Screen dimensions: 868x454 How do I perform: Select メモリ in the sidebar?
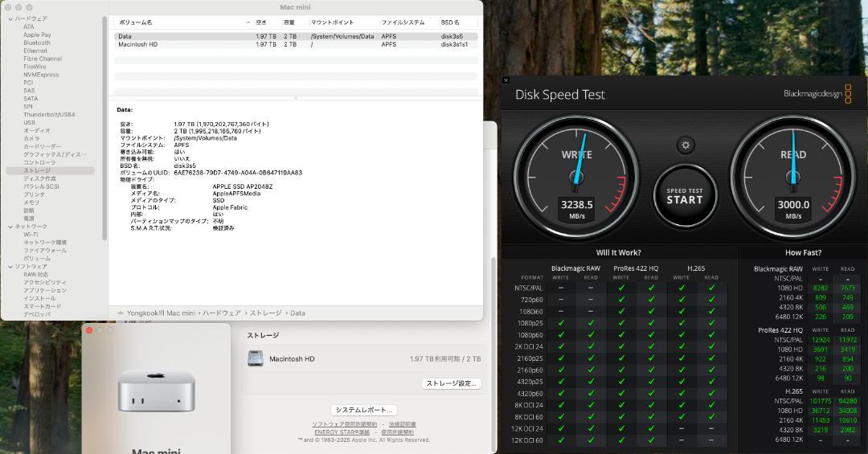(x=31, y=202)
